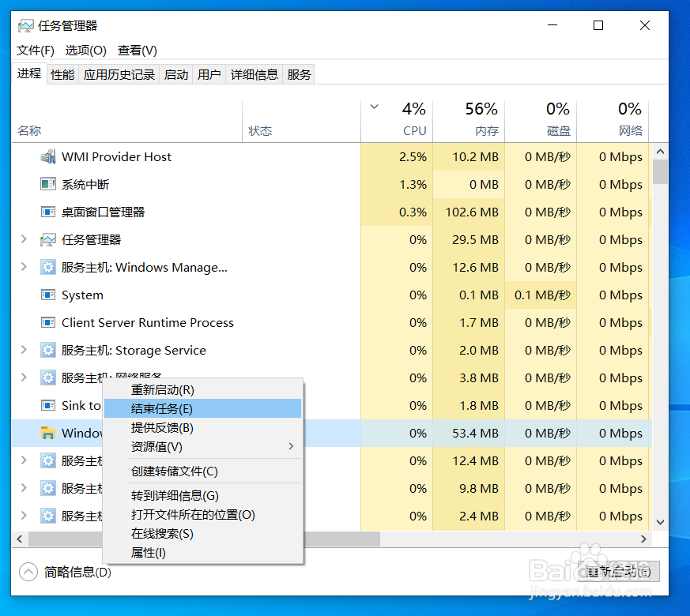690x616 pixels.
Task: Choose 打开文件所在的位置(O) menu entry
Action: pyautogui.click(x=203, y=514)
